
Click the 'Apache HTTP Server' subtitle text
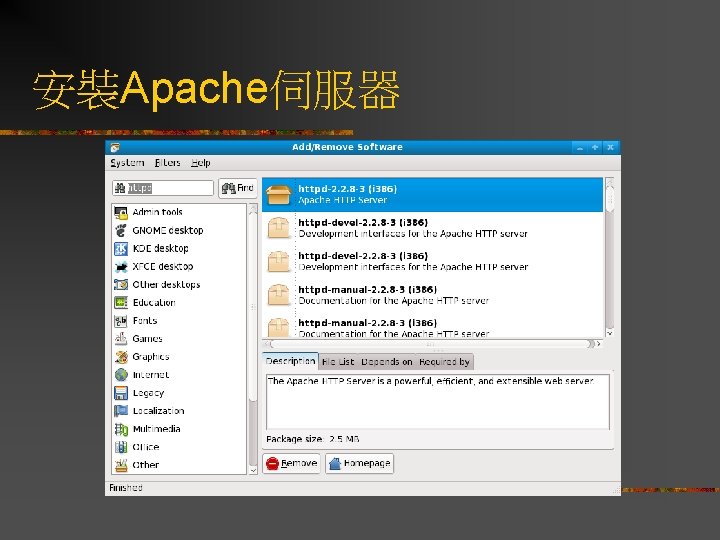343,200
